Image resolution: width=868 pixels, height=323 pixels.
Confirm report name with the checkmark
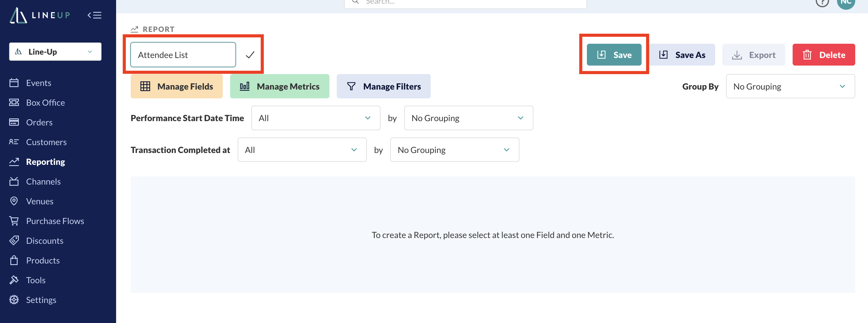pos(250,55)
